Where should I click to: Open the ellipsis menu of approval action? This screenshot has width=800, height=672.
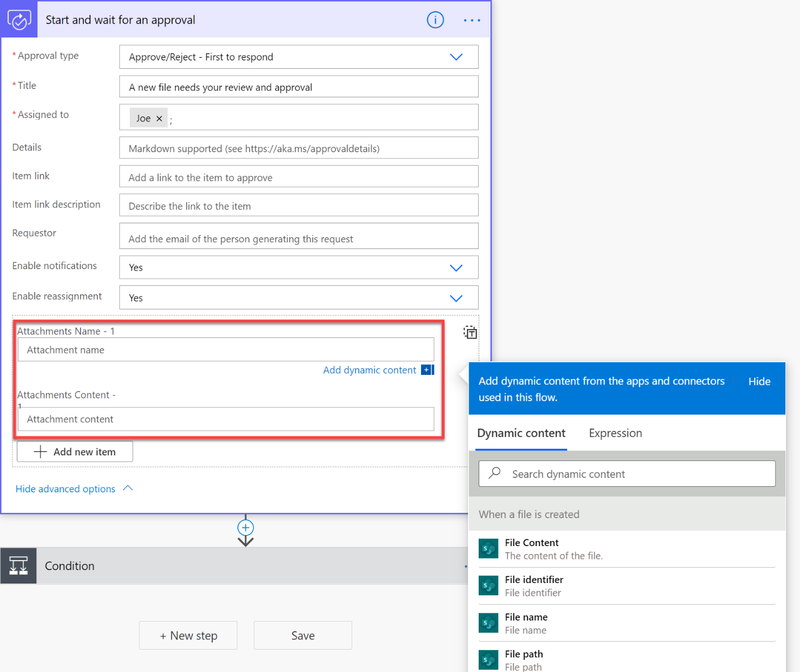[x=472, y=20]
